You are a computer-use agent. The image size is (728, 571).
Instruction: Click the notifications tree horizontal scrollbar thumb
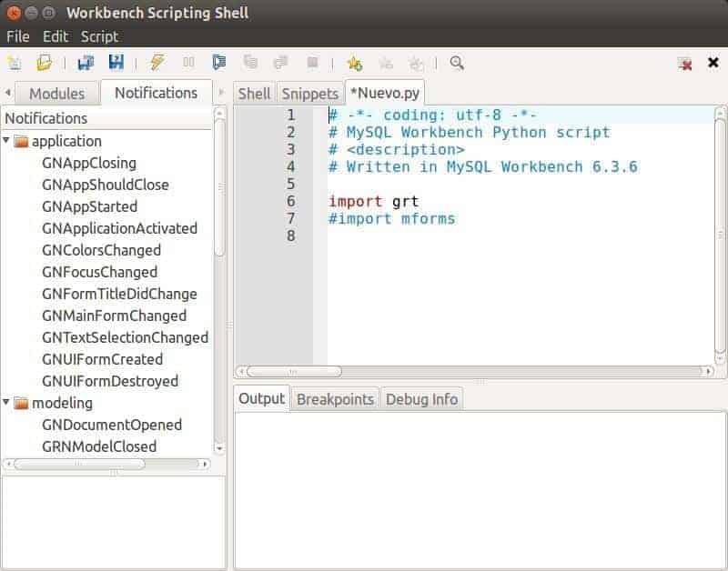(x=79, y=464)
